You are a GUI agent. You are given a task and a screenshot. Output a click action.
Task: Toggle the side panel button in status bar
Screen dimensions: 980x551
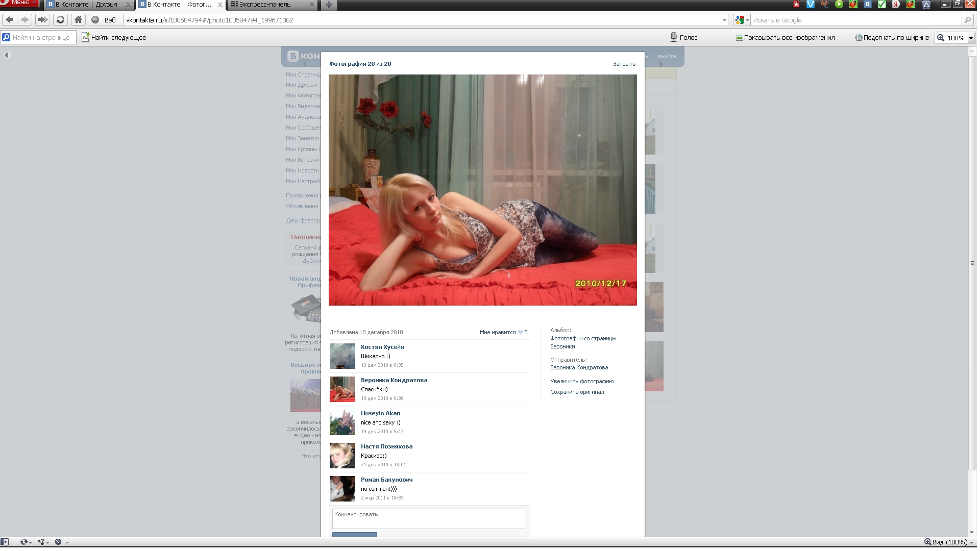click(x=5, y=542)
